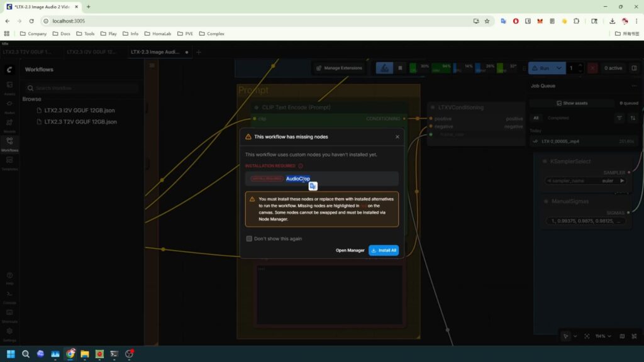Open File Explorer from the Windows taskbar
Image resolution: width=644 pixels, height=362 pixels.
point(84,354)
